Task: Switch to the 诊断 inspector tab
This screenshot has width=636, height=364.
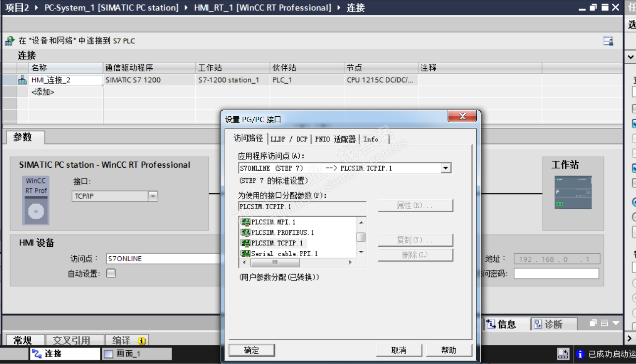Action: coord(553,324)
